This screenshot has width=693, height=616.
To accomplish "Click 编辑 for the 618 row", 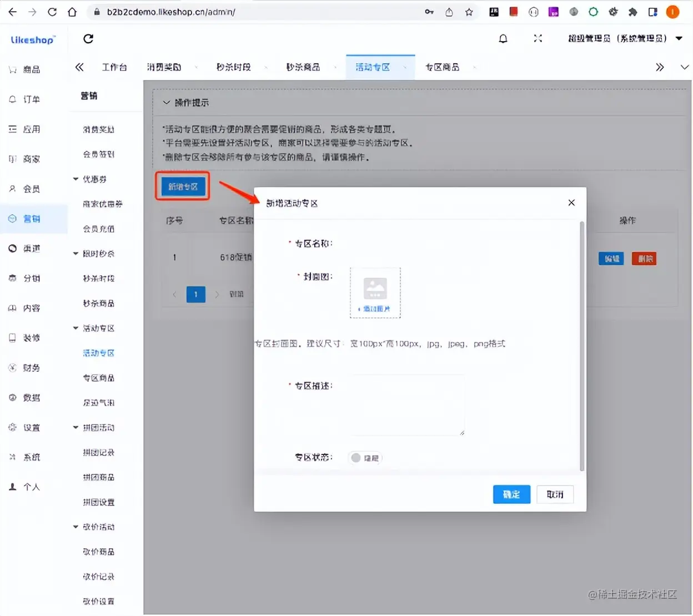I will [x=611, y=259].
